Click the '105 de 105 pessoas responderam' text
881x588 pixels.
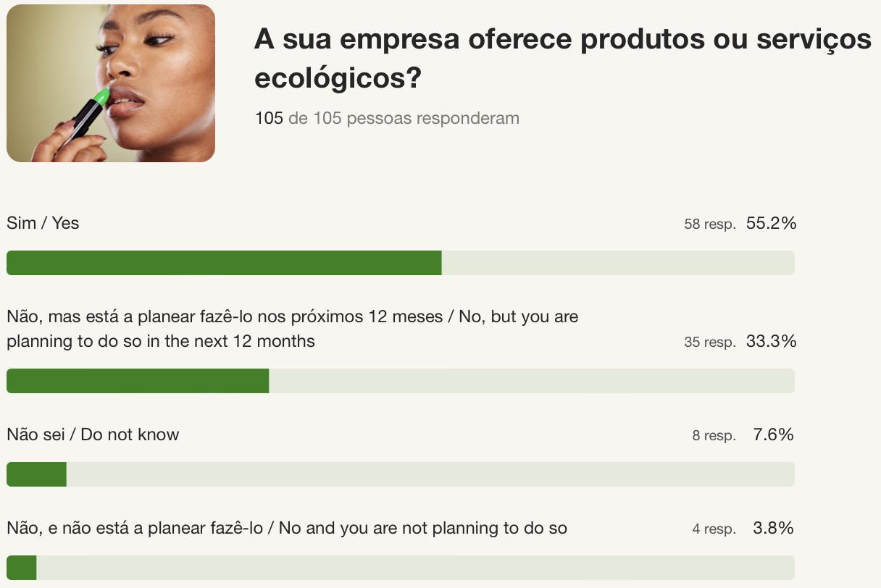click(x=387, y=118)
